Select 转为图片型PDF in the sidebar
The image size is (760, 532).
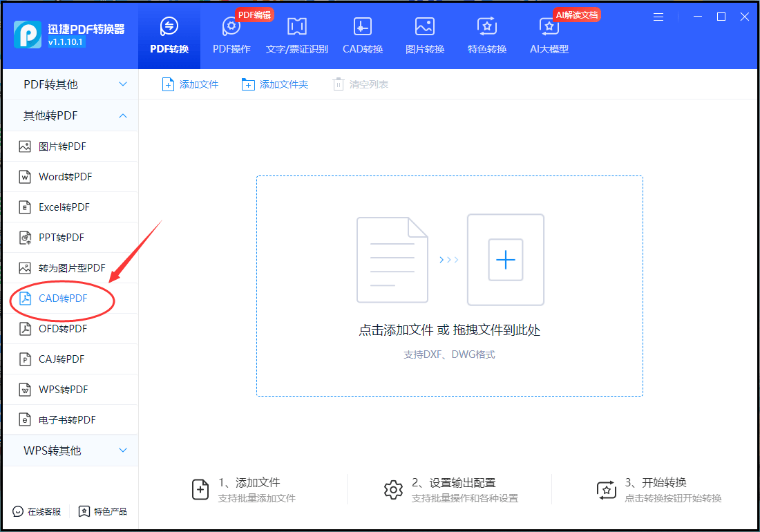70,268
